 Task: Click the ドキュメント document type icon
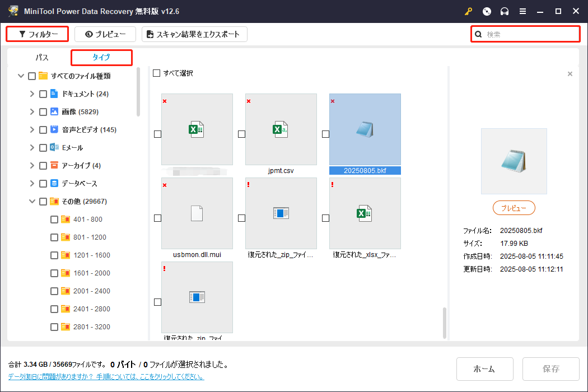click(x=54, y=94)
